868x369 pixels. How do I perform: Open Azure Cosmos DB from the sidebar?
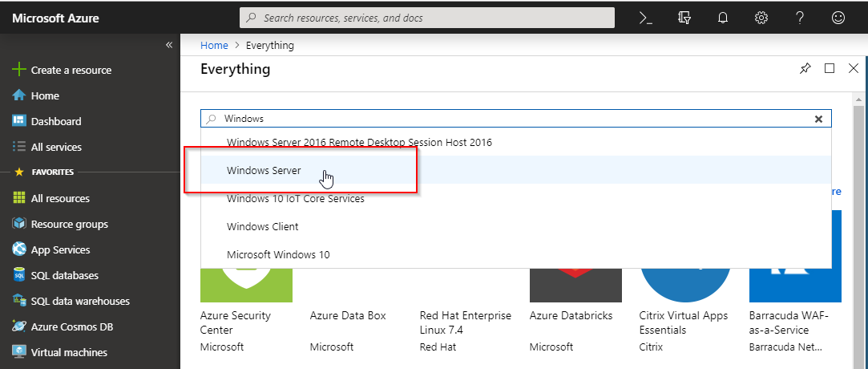coord(72,326)
